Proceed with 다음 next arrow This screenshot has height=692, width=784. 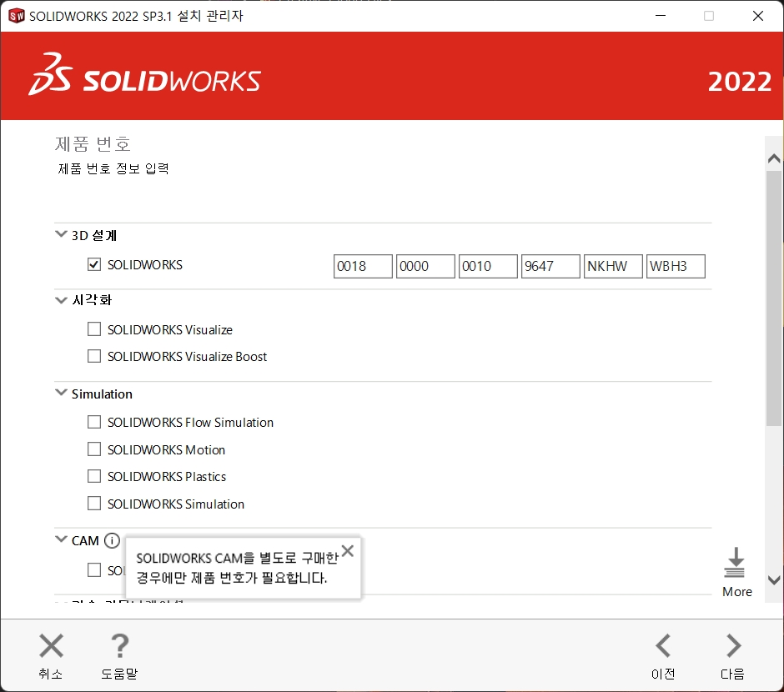(x=733, y=645)
